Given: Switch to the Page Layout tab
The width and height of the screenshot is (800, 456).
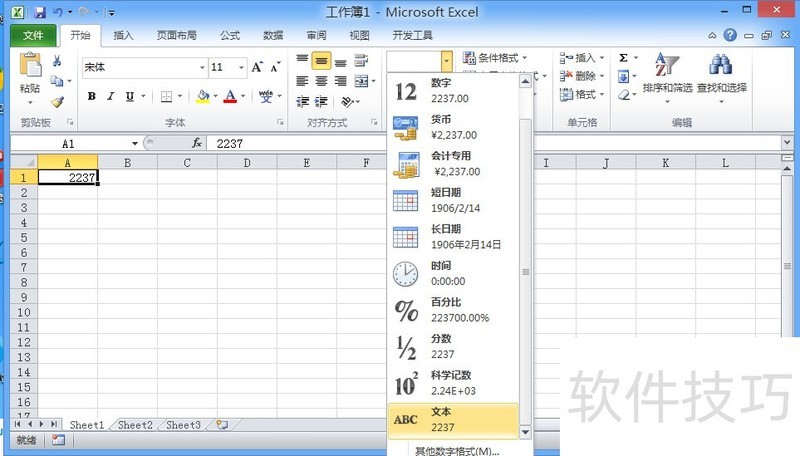Looking at the screenshot, I should [177, 35].
